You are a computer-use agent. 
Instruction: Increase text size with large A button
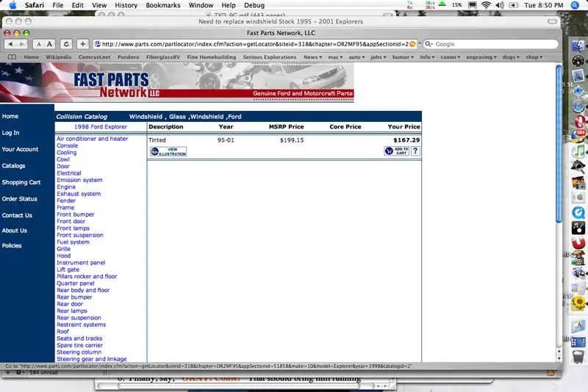(49, 44)
